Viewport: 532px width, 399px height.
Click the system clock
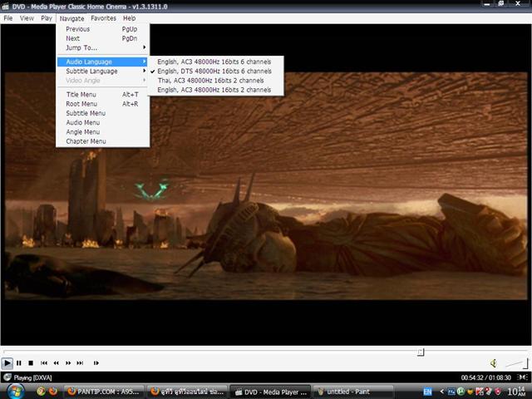[516, 392]
